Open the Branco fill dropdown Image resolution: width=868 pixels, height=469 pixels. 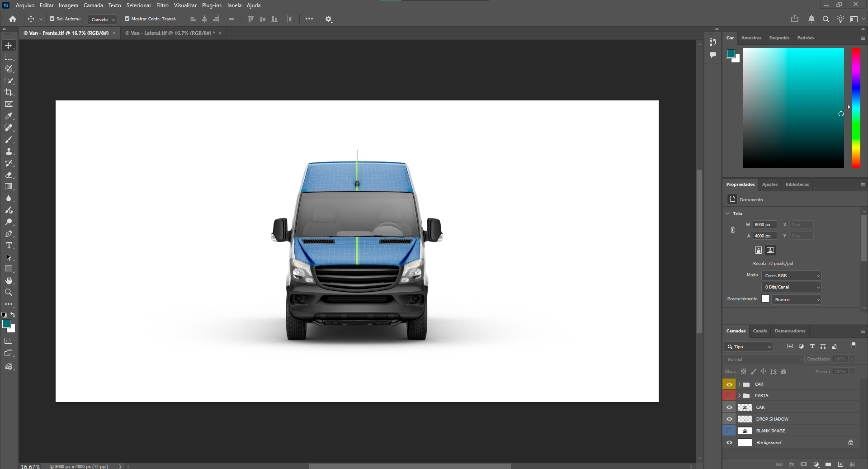[x=797, y=299]
